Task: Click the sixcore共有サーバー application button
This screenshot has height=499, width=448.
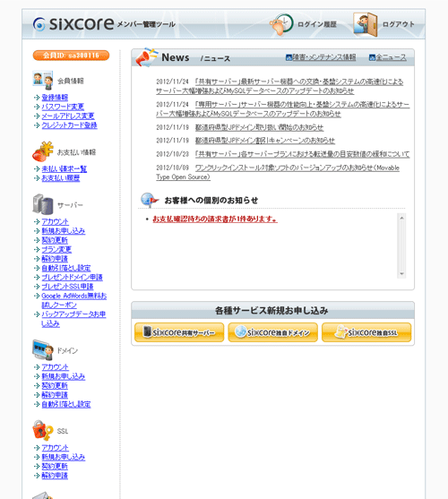Action: point(179,332)
